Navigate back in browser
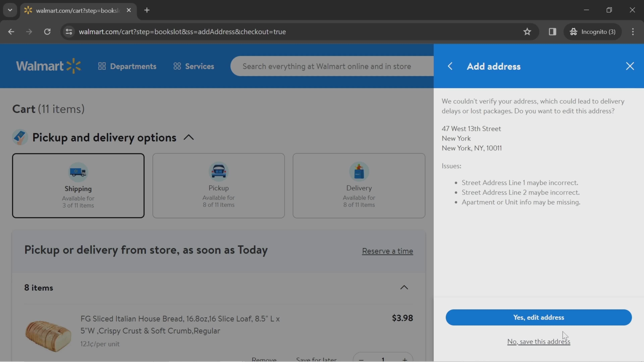This screenshot has height=362, width=644. pos(11,32)
